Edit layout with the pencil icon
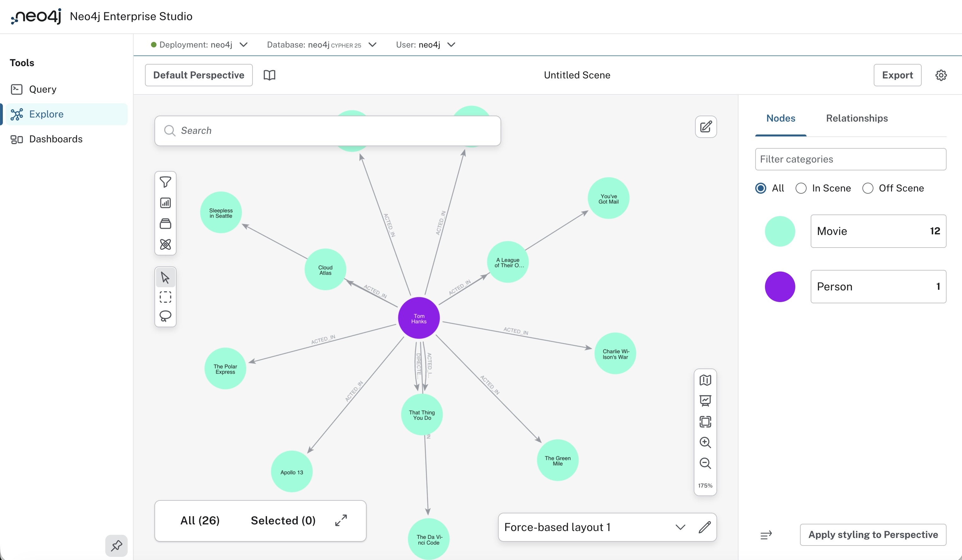The height and width of the screenshot is (560, 962). click(705, 527)
